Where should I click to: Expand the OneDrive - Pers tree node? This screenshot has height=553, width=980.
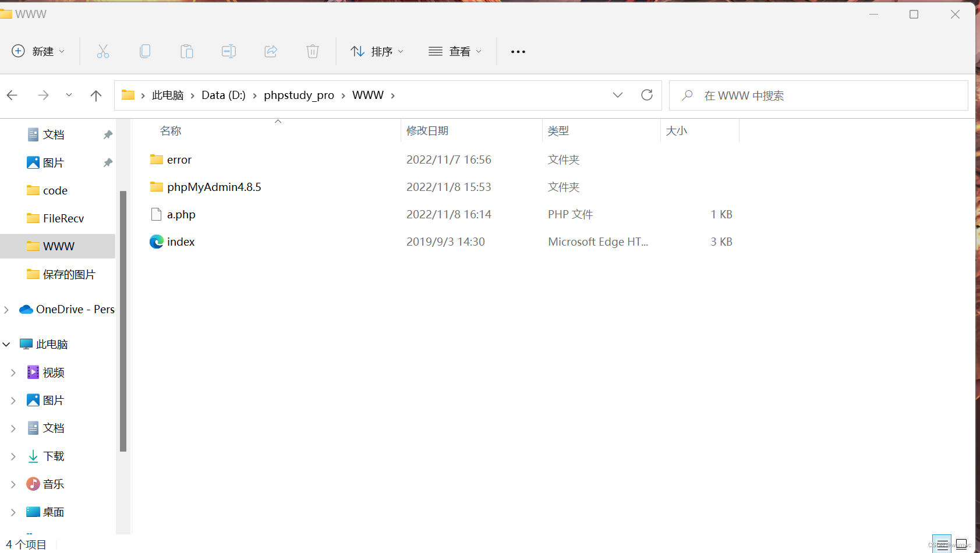pyautogui.click(x=6, y=310)
